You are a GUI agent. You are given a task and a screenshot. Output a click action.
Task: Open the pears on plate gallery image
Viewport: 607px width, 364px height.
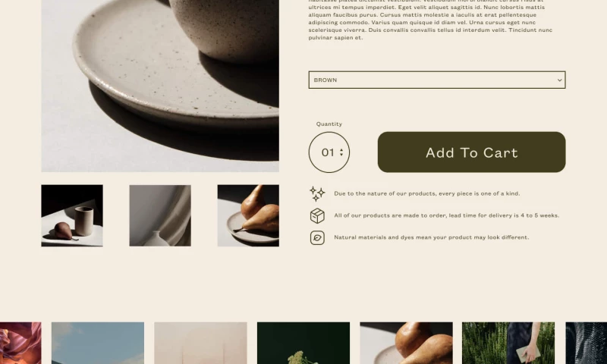pyautogui.click(x=406, y=343)
